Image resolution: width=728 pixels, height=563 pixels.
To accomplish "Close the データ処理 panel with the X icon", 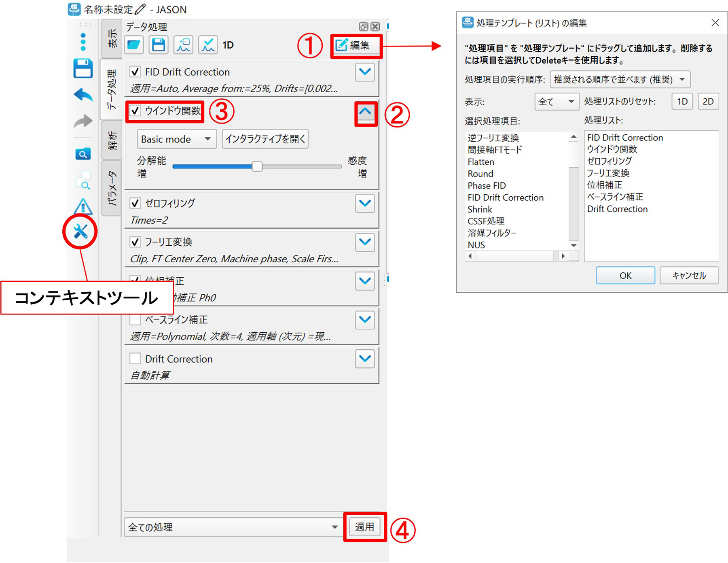I will [375, 27].
